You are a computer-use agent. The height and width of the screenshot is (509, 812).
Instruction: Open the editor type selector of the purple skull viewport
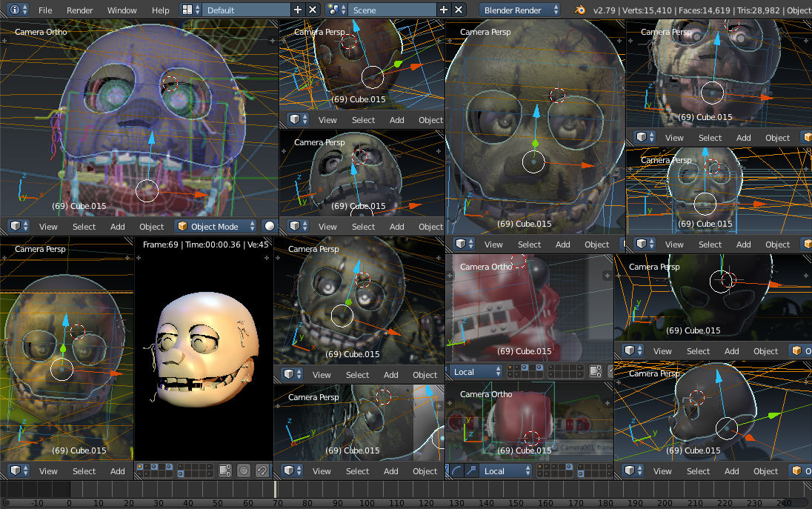coord(19,226)
